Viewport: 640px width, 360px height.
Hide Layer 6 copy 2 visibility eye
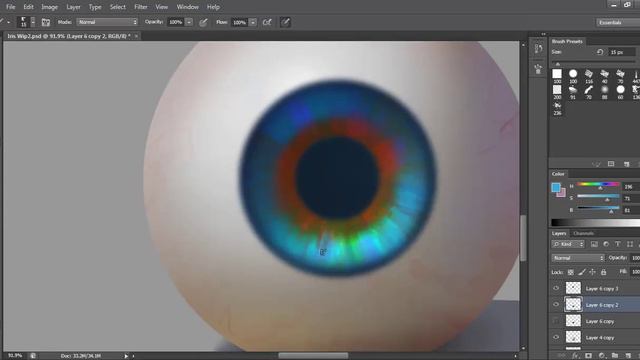556,304
